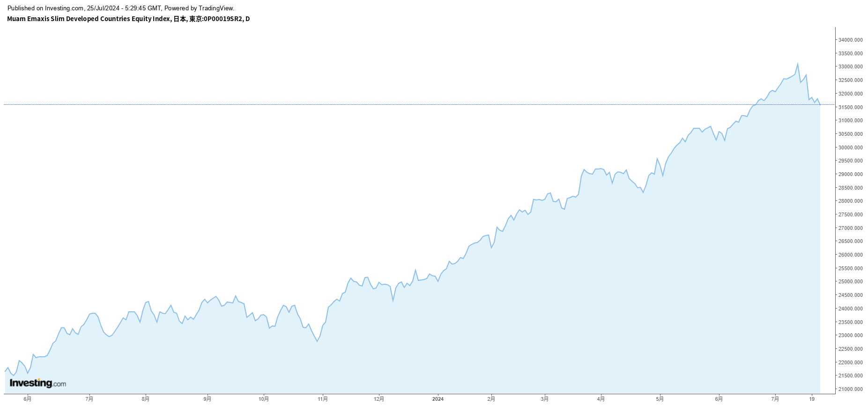Click the 32000.000 price axis label
The width and height of the screenshot is (868, 405).
(850, 94)
